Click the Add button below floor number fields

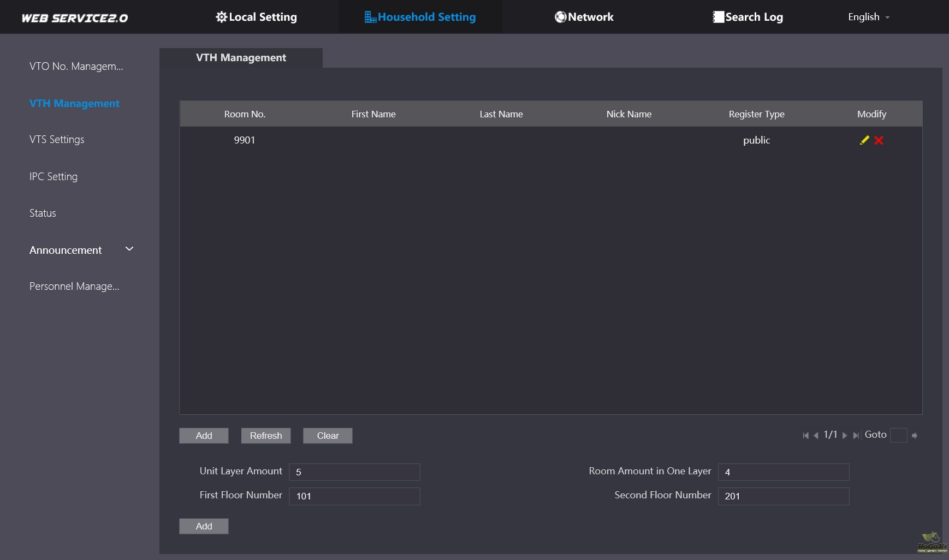click(204, 526)
